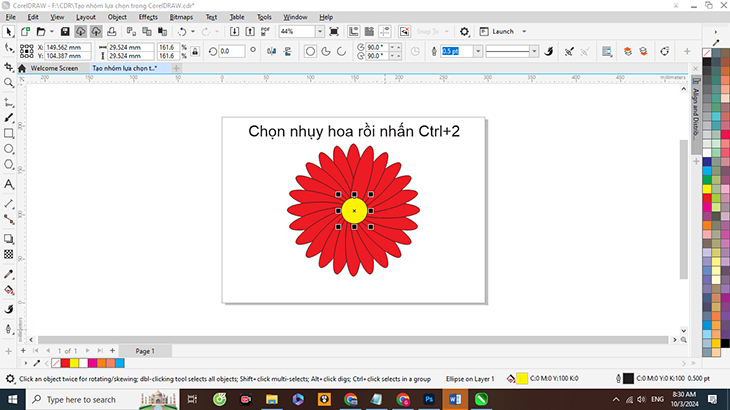
Task: Open the Object menu
Action: click(117, 17)
